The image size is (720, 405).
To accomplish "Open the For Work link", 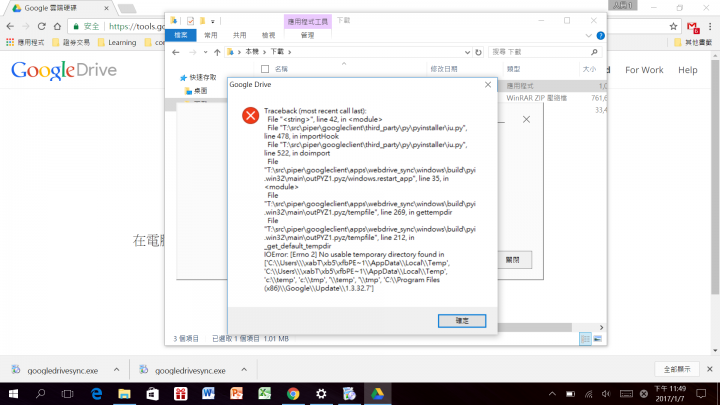I will point(644,70).
